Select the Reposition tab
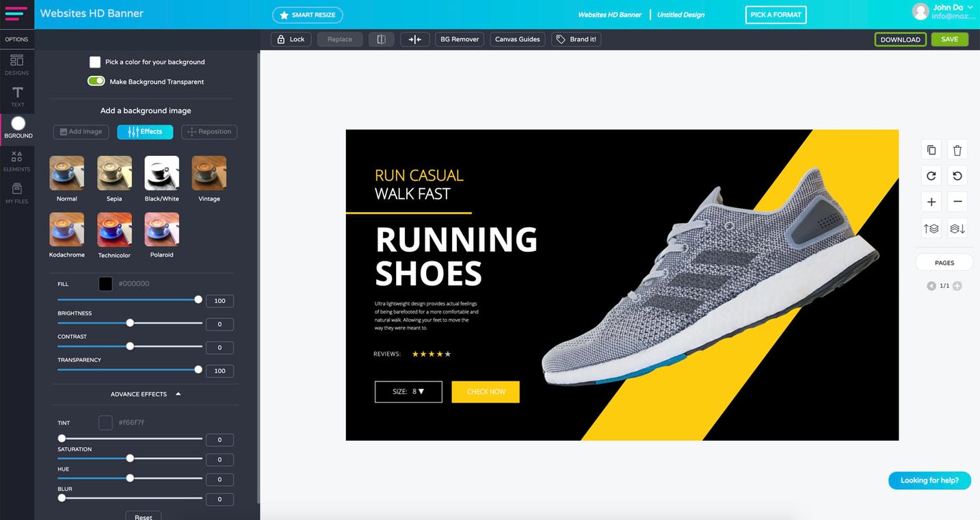The width and height of the screenshot is (980, 520). (209, 131)
